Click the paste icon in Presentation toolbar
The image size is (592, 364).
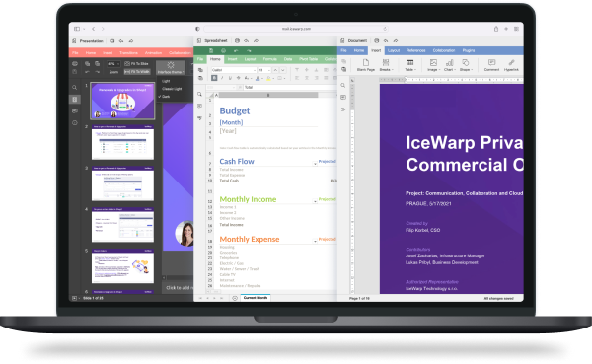click(x=97, y=63)
